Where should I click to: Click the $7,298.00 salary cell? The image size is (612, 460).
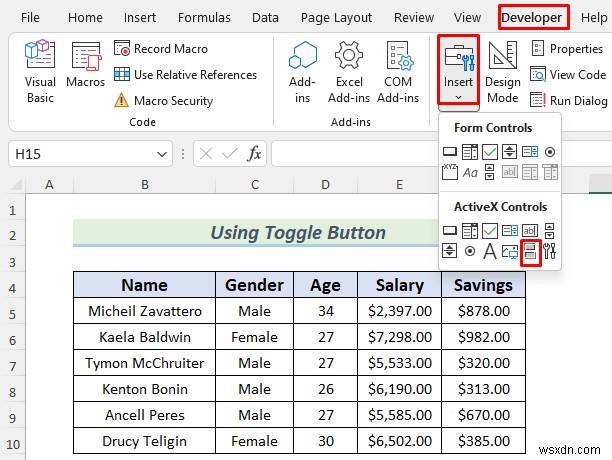point(399,337)
